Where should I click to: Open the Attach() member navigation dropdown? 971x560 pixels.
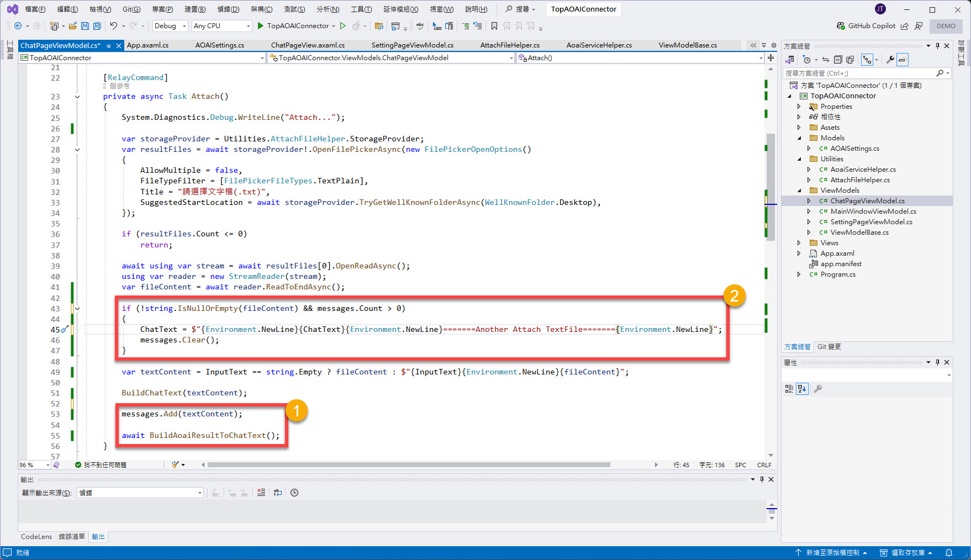641,57
